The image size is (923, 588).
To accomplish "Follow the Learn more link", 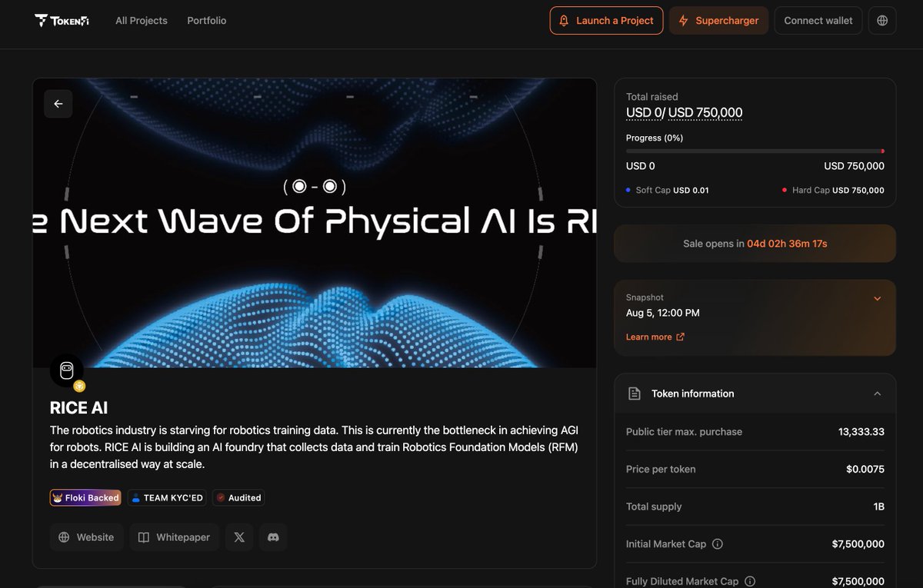I will pyautogui.click(x=649, y=337).
